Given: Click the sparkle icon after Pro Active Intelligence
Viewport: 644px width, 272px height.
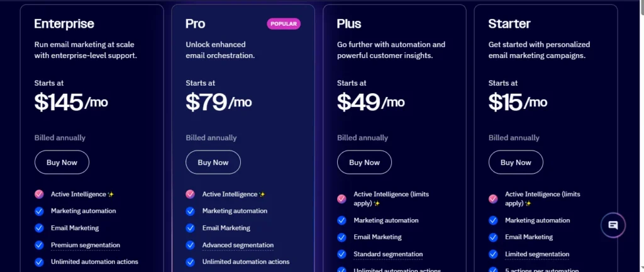Looking at the screenshot, I should (x=262, y=195).
